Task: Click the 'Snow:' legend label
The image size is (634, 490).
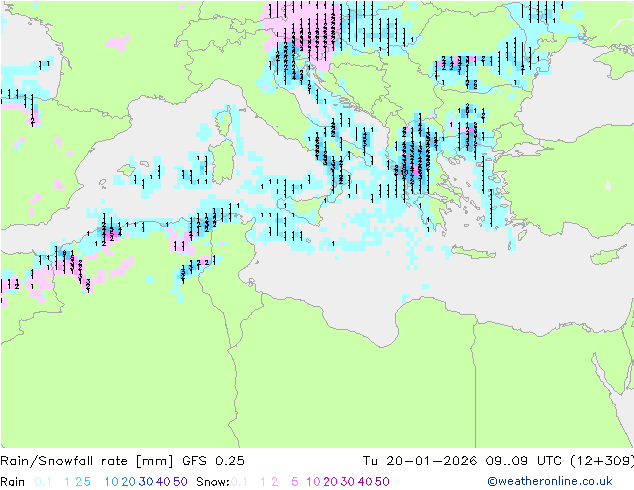Action: [x=213, y=482]
